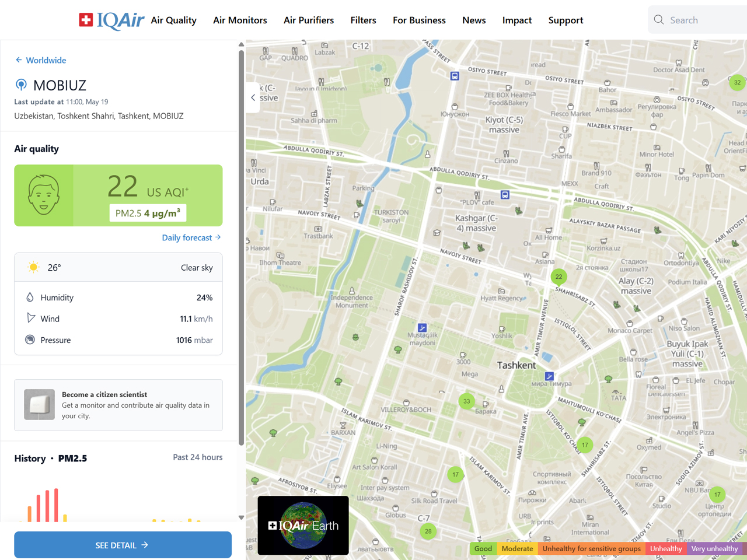
Task: Open the Air Quality menu
Action: pyautogui.click(x=173, y=20)
